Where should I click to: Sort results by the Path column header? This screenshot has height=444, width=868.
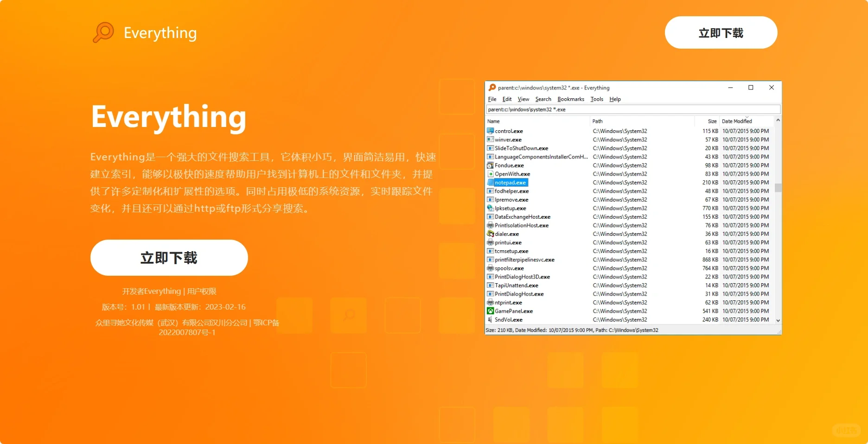click(x=642, y=121)
